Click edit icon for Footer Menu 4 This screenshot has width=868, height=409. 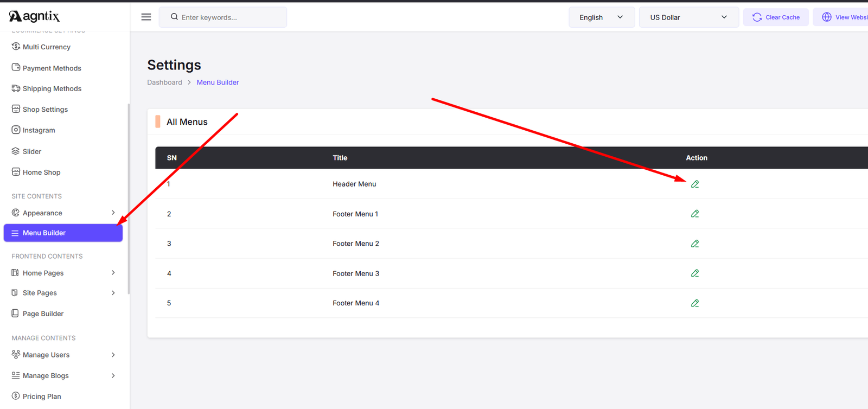(694, 303)
